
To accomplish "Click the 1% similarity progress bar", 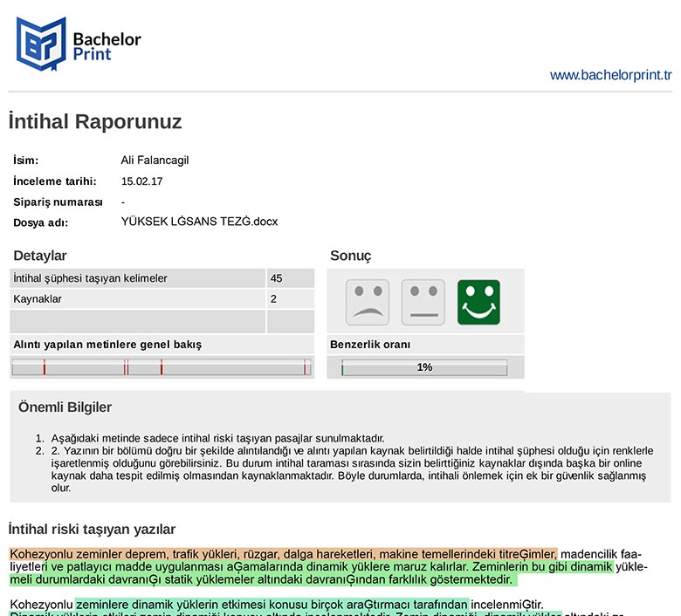I will click(x=424, y=367).
